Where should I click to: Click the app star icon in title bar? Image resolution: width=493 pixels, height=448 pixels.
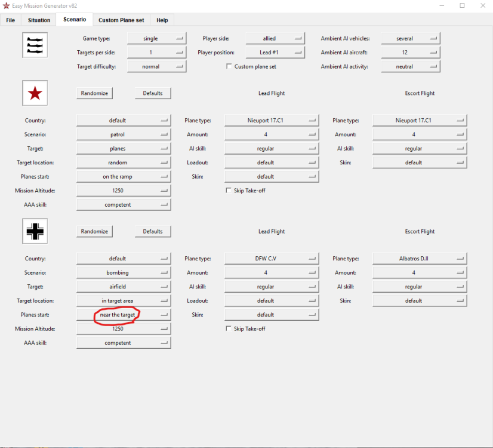coord(6,5)
